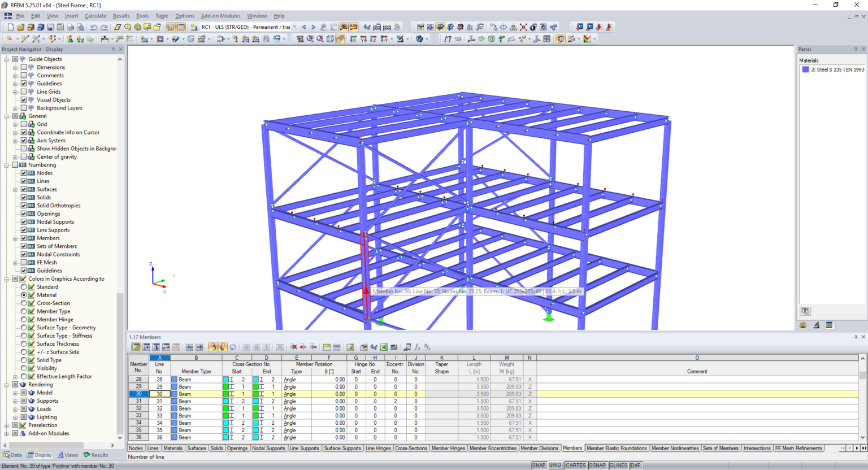The height and width of the screenshot is (470, 868).
Task: Open the load case RC1 dropdown
Action: click(x=294, y=27)
